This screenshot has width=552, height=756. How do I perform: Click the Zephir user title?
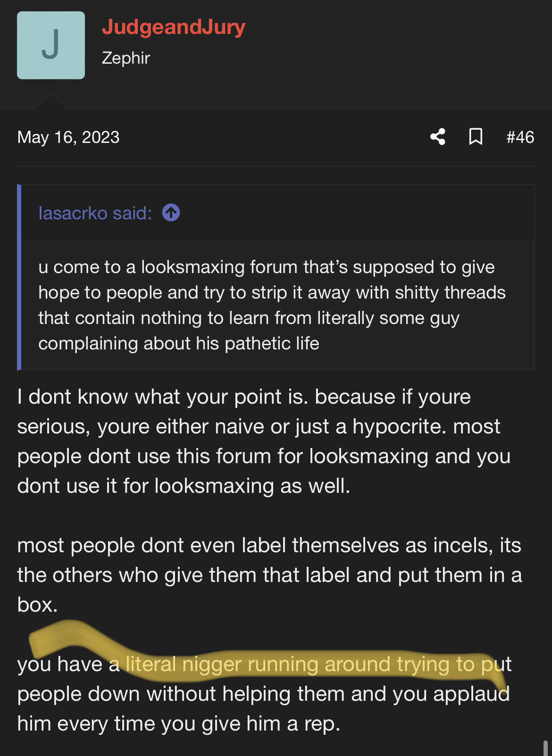coord(126,58)
